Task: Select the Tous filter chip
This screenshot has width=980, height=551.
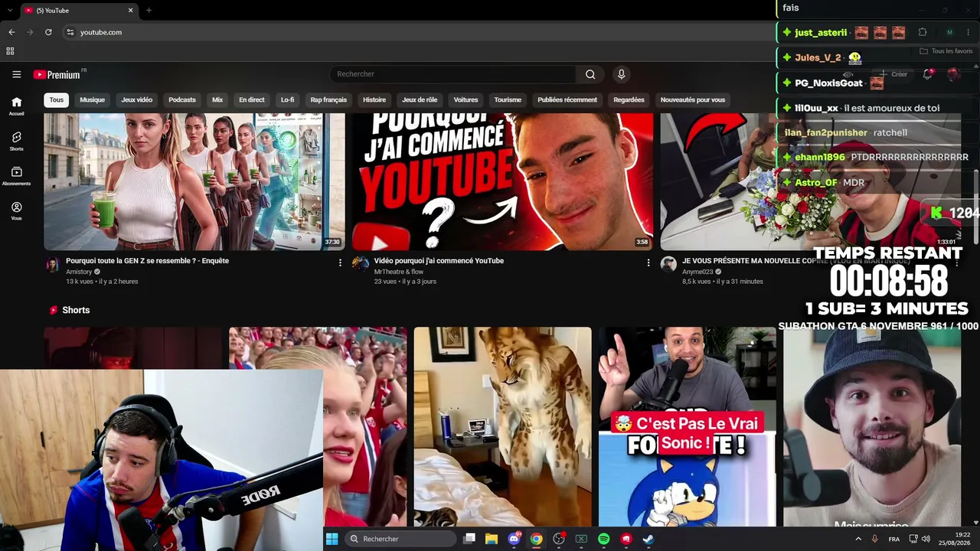Action: (x=57, y=99)
